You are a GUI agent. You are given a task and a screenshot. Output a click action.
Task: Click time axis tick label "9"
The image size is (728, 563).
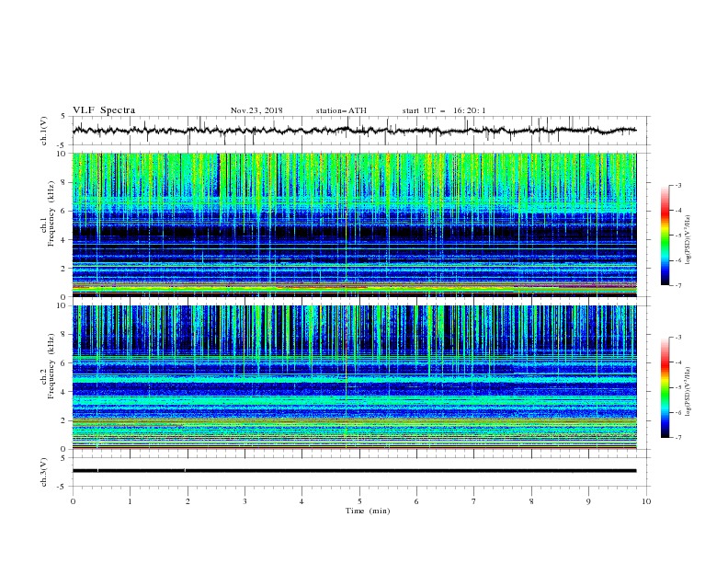click(x=588, y=501)
